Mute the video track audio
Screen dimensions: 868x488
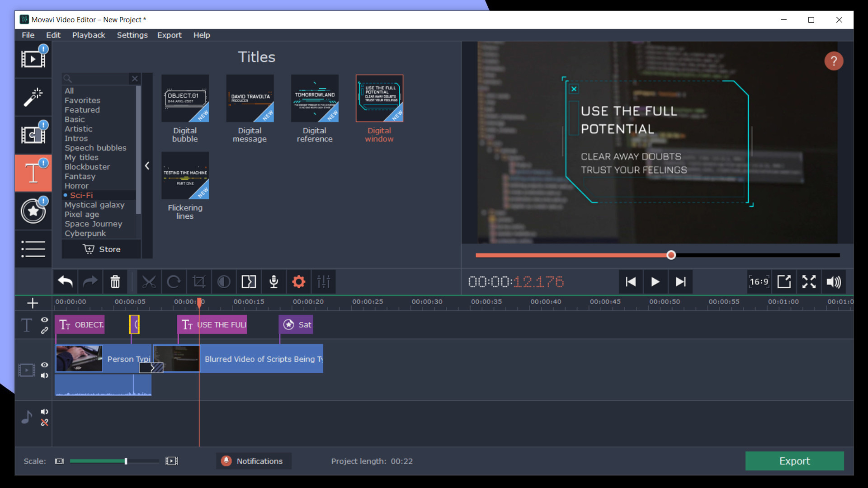[44, 375]
